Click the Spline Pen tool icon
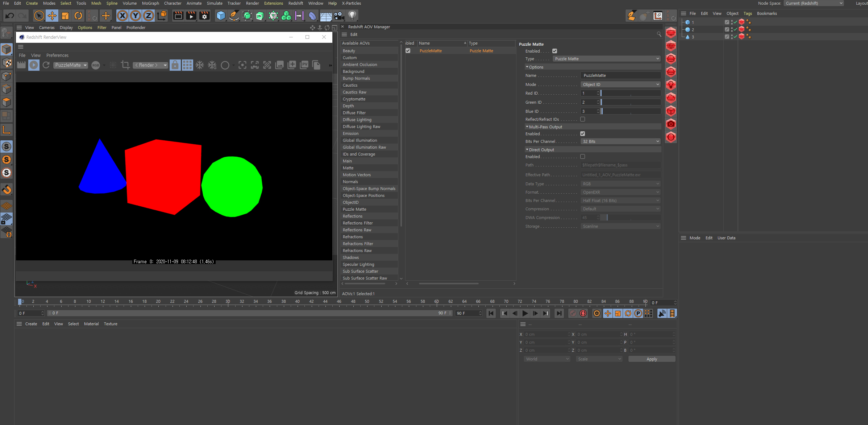Image resolution: width=868 pixels, height=425 pixels. (234, 16)
